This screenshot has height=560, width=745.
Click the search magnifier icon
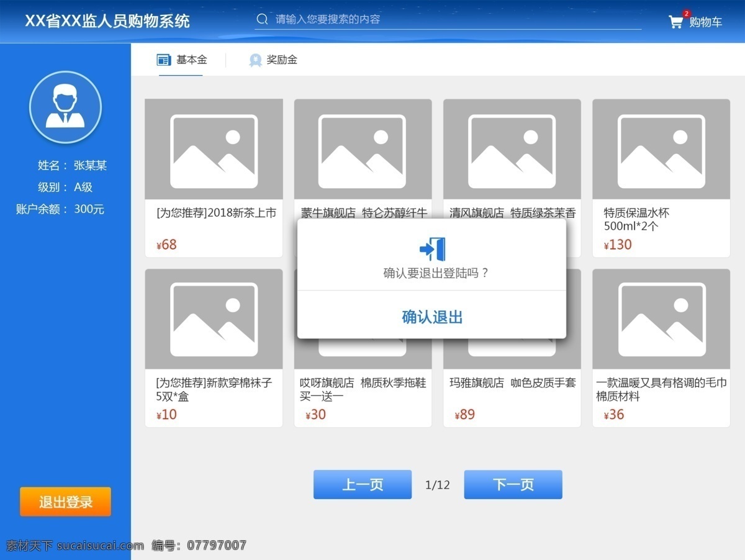(x=263, y=19)
